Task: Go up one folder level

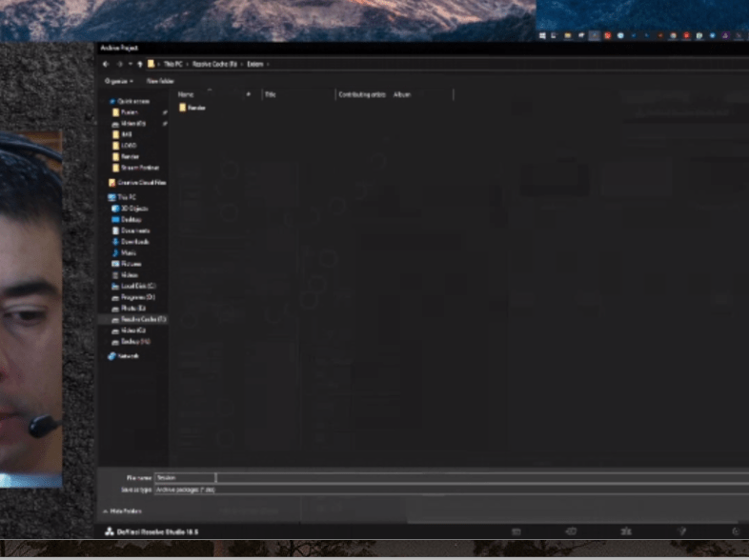Action: tap(140, 64)
